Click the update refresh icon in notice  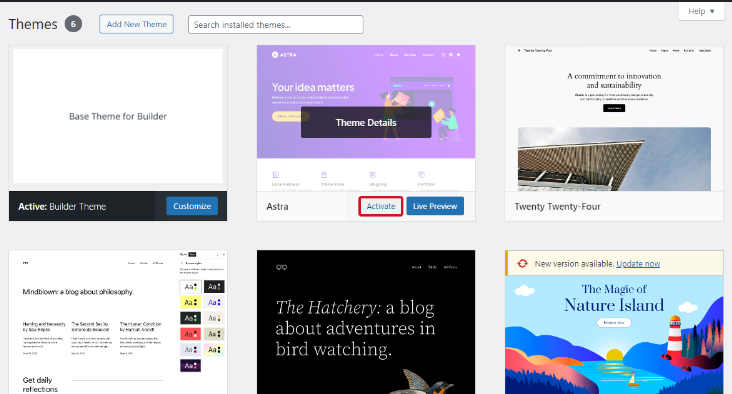[x=522, y=264]
